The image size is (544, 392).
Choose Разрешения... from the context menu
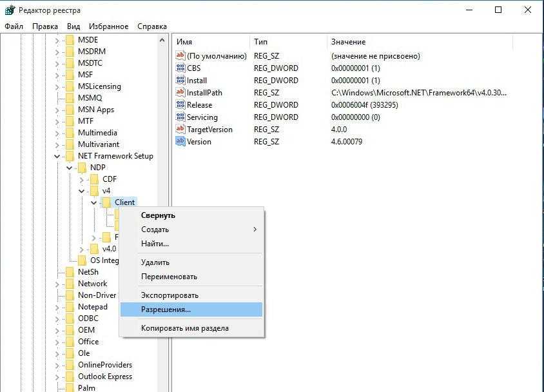166,309
